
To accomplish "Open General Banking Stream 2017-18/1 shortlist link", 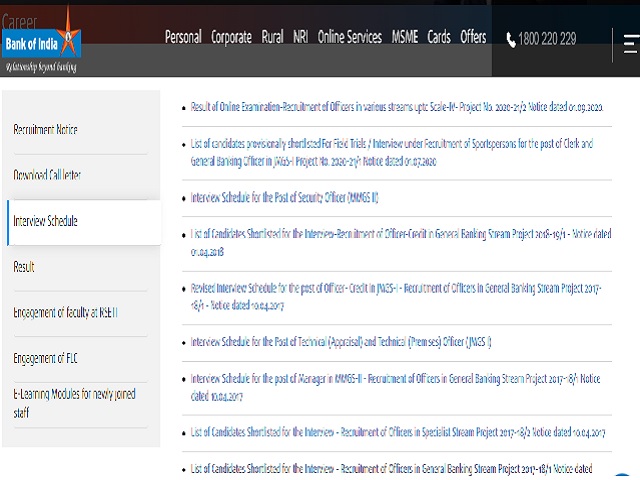I will coord(391,469).
